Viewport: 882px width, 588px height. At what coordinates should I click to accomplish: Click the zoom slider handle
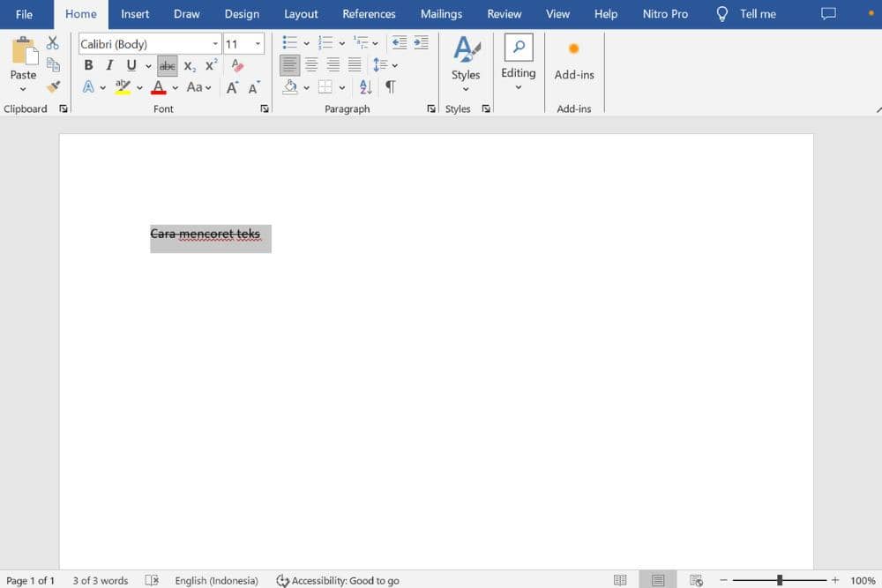(x=780, y=580)
